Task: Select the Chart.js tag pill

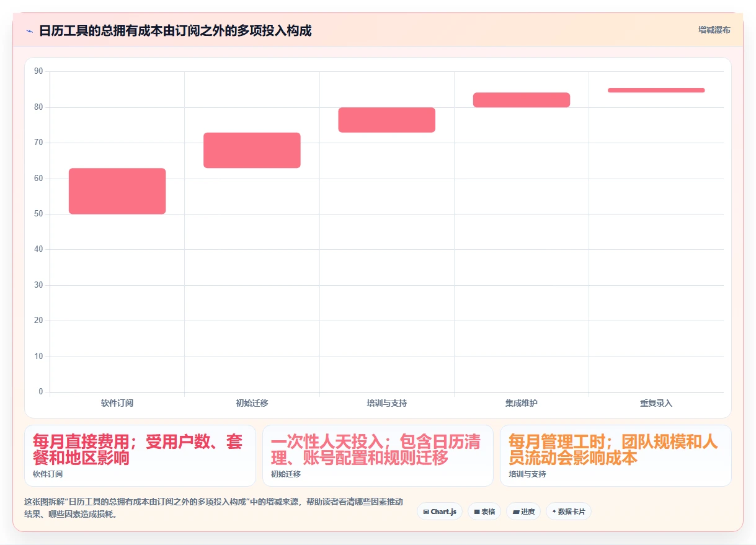Action: pos(440,512)
